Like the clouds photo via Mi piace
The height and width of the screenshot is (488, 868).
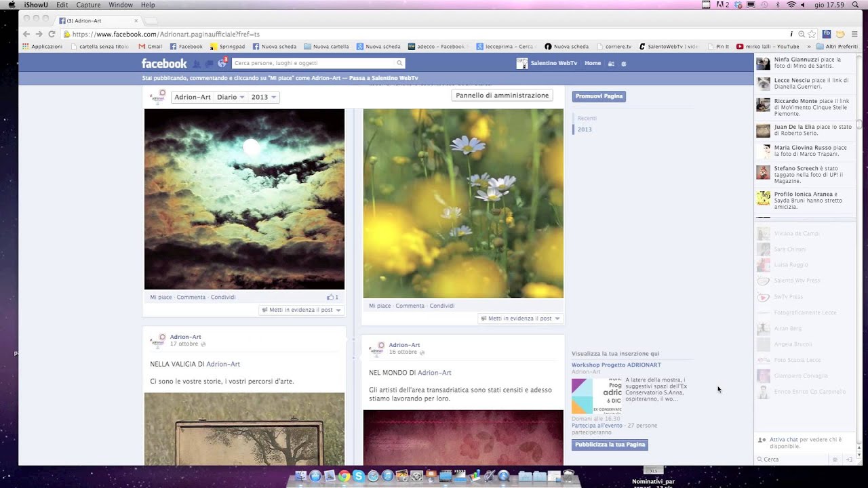tap(161, 297)
